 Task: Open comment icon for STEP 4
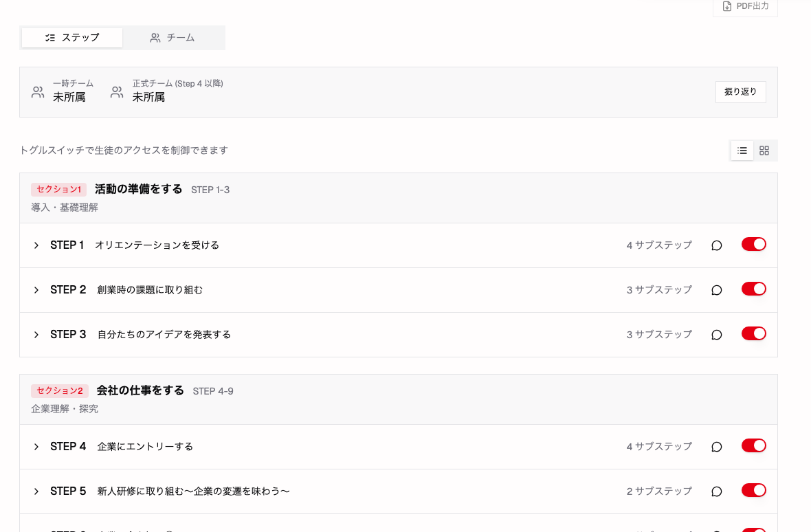click(716, 447)
